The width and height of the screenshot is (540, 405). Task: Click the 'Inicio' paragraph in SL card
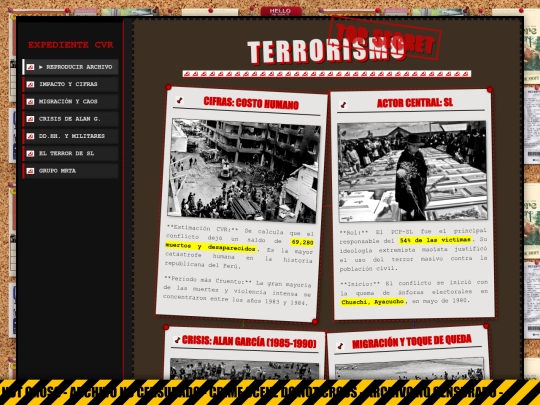tap(414, 292)
